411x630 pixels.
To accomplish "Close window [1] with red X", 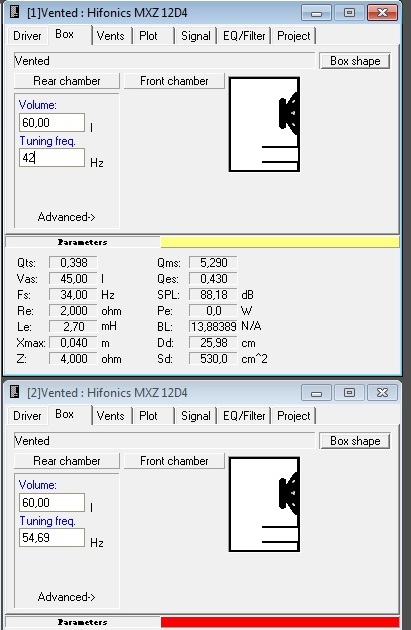I will (x=382, y=13).
